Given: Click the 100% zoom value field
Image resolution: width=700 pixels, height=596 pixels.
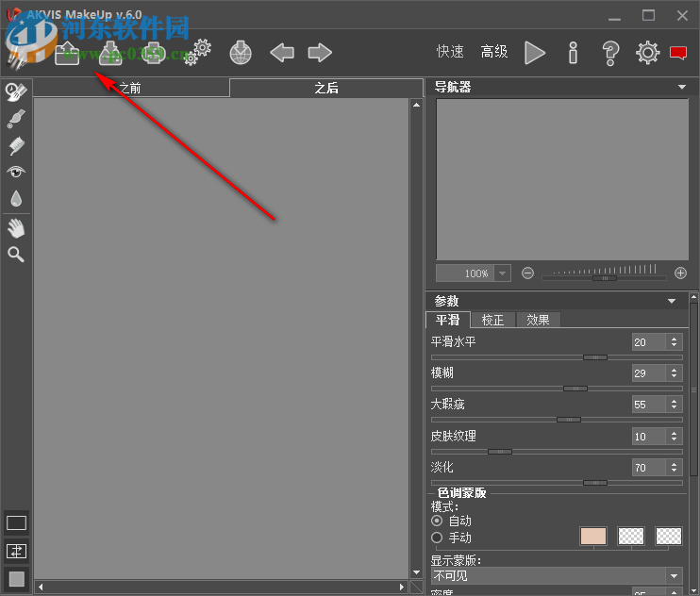Looking at the screenshot, I should [465, 273].
